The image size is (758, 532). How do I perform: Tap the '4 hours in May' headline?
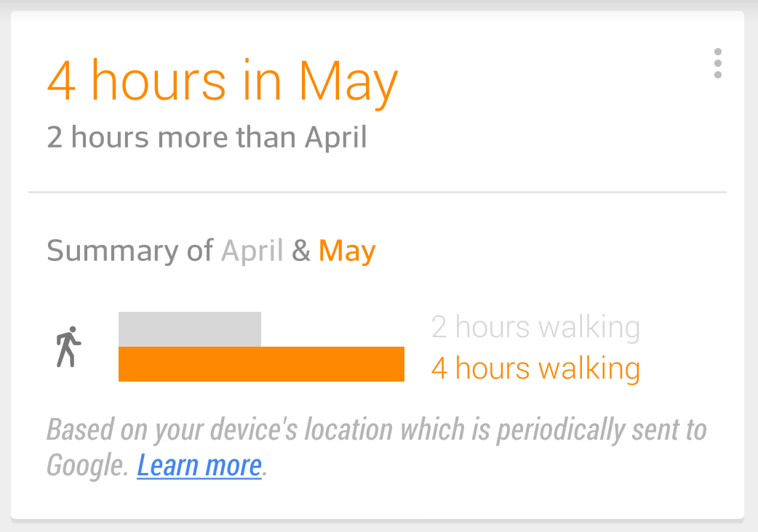pyautogui.click(x=223, y=81)
